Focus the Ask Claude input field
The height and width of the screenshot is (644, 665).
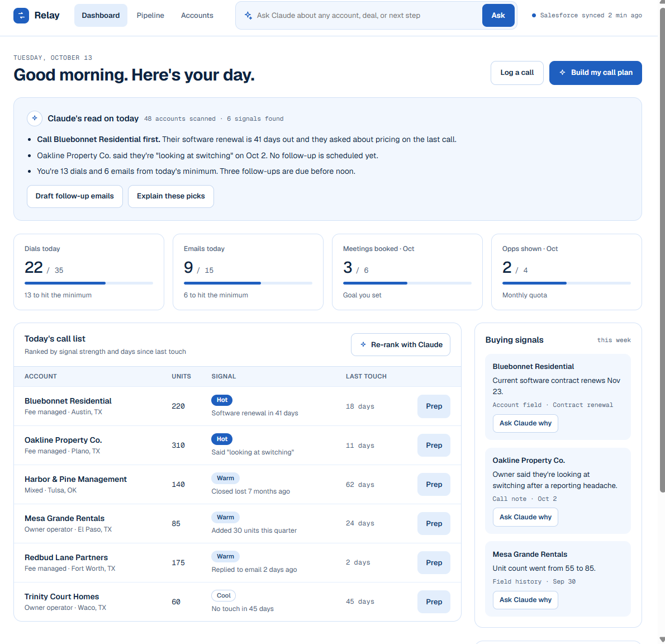coord(367,15)
